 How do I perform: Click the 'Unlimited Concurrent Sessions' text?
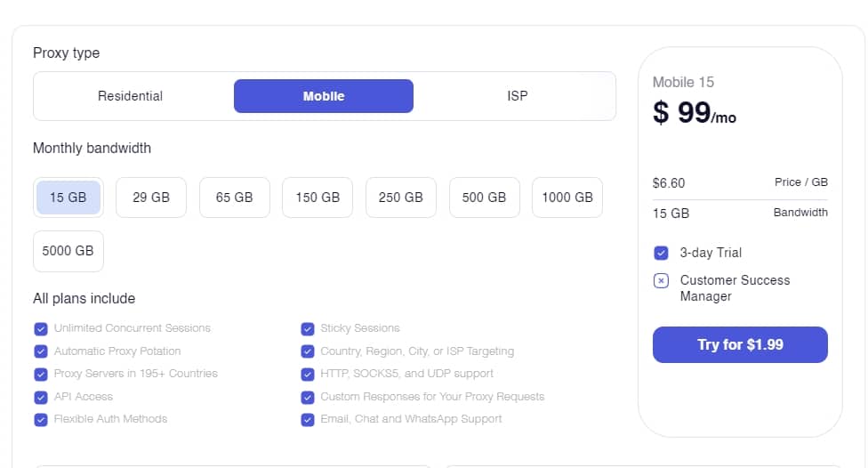pos(133,328)
